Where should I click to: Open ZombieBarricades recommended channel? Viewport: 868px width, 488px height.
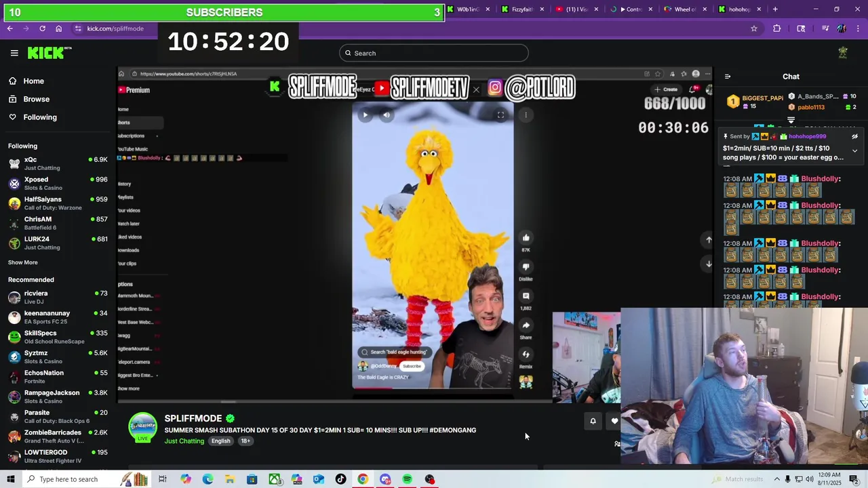point(58,436)
